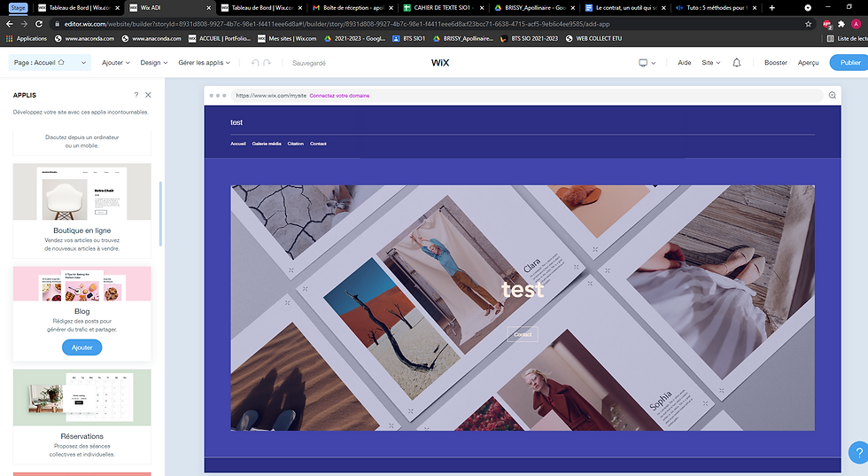Click the Stage tab group label
This screenshot has height=476, width=868.
(19, 8)
